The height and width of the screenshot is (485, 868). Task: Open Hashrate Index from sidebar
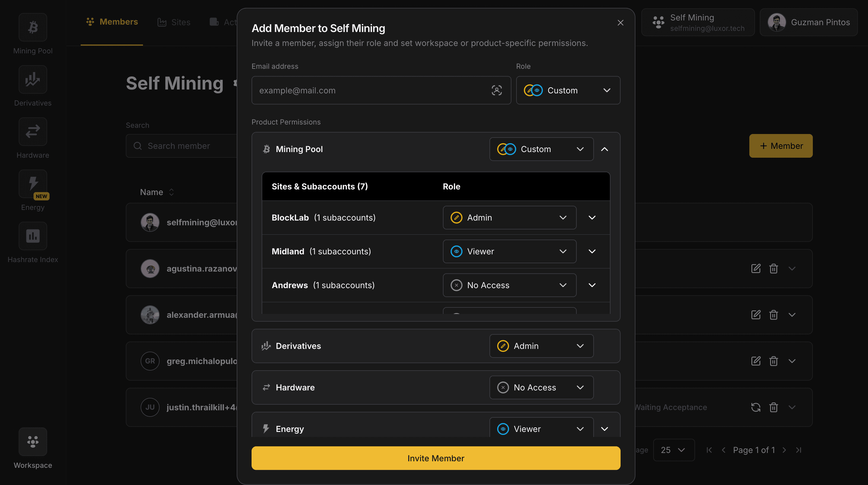(x=33, y=236)
